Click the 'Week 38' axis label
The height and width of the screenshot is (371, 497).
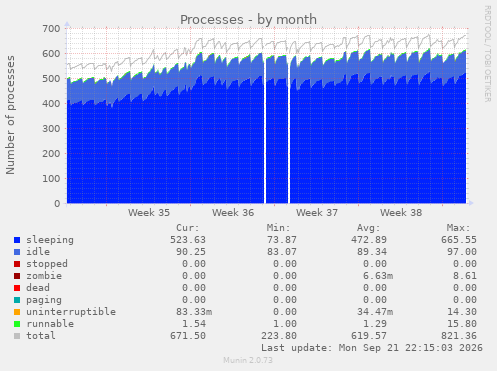click(401, 213)
